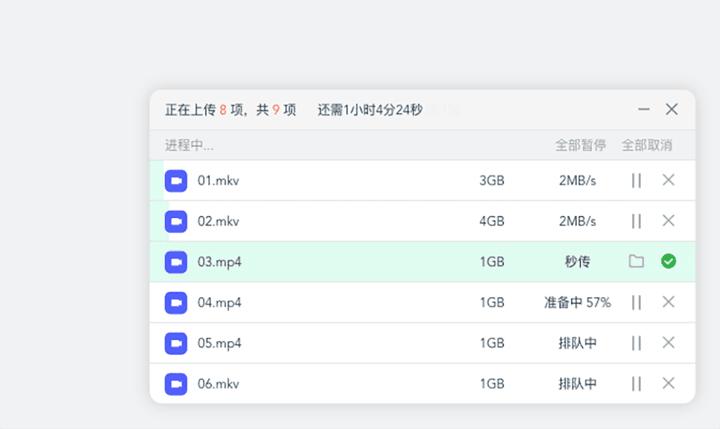720x429 pixels.
Task: Pause the 02.mkv upload
Action: (x=636, y=221)
